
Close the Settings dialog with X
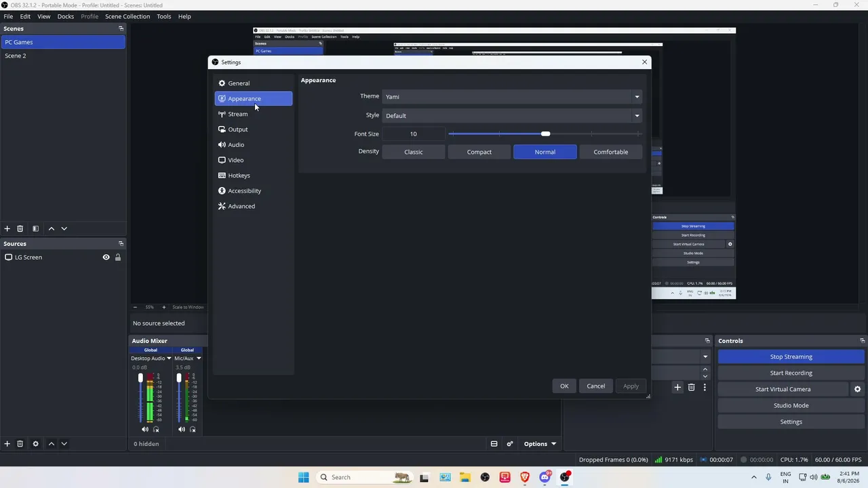tap(644, 62)
